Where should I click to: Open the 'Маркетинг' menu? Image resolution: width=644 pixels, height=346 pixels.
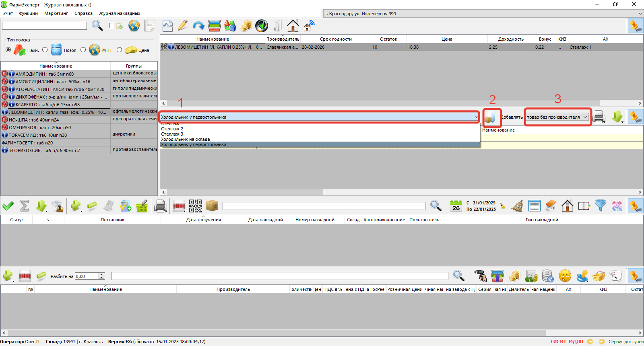56,13
